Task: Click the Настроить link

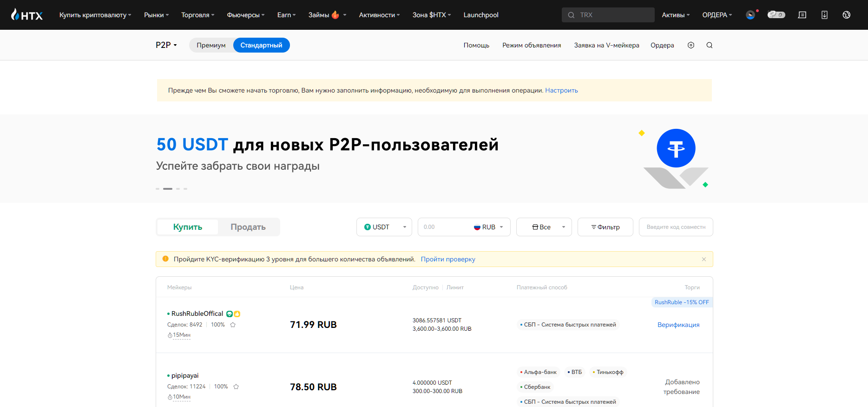Action: [561, 90]
